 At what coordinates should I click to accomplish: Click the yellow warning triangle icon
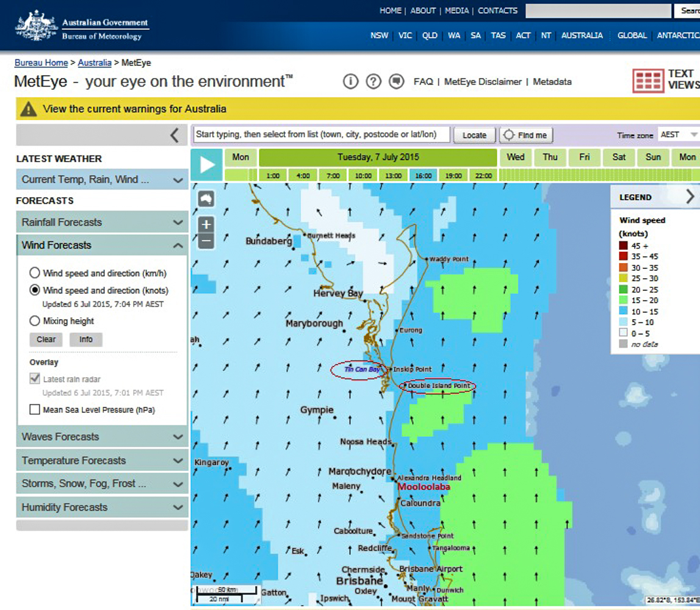point(28,109)
